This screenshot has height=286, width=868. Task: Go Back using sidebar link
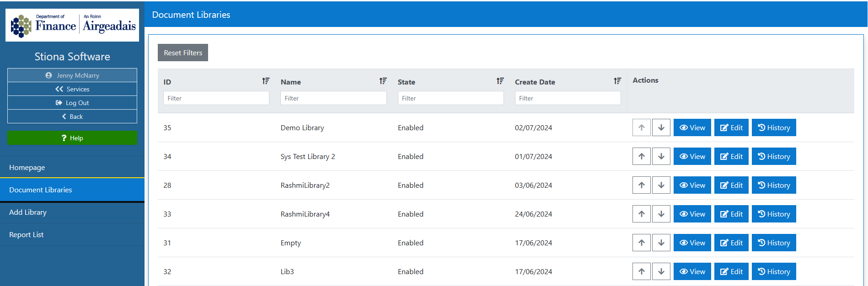pyautogui.click(x=72, y=117)
